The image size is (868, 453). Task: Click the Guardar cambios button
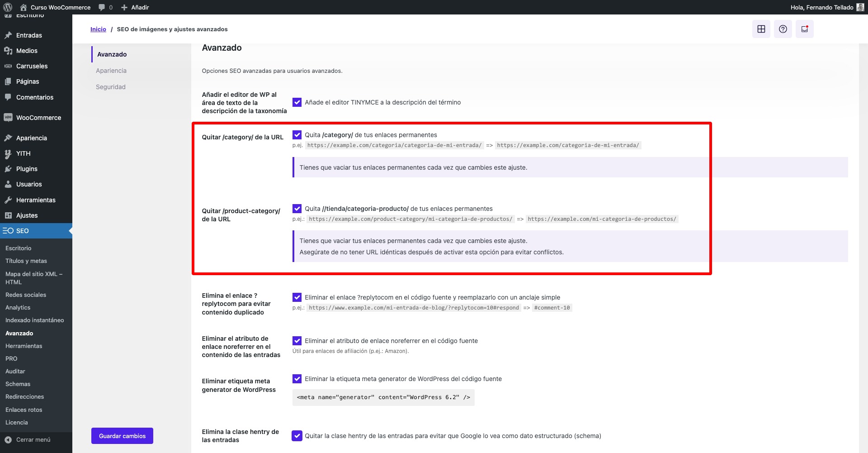(x=122, y=435)
